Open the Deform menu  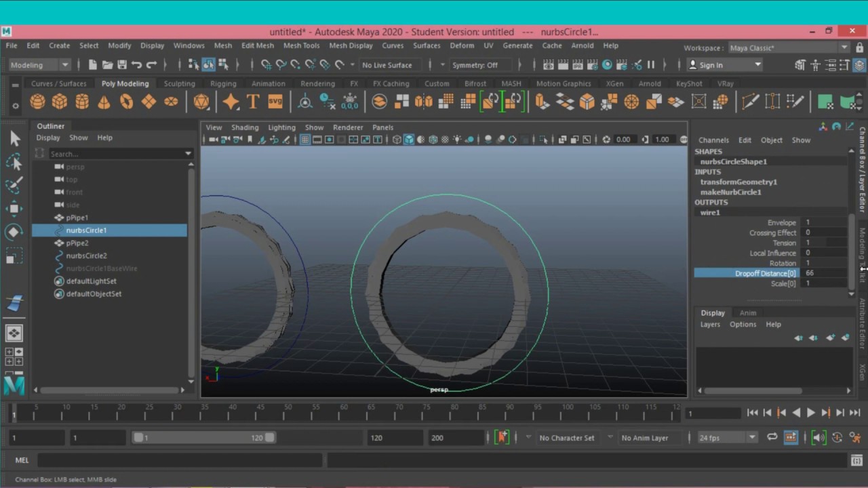(462, 45)
